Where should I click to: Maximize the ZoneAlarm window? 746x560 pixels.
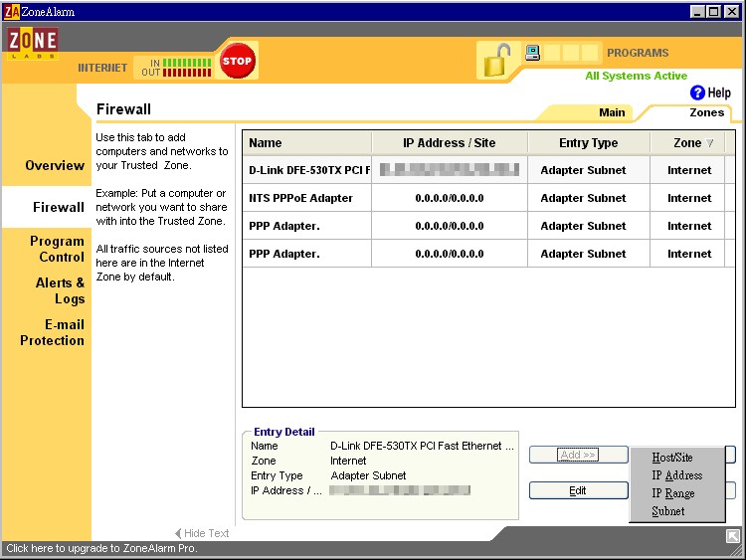click(x=713, y=12)
